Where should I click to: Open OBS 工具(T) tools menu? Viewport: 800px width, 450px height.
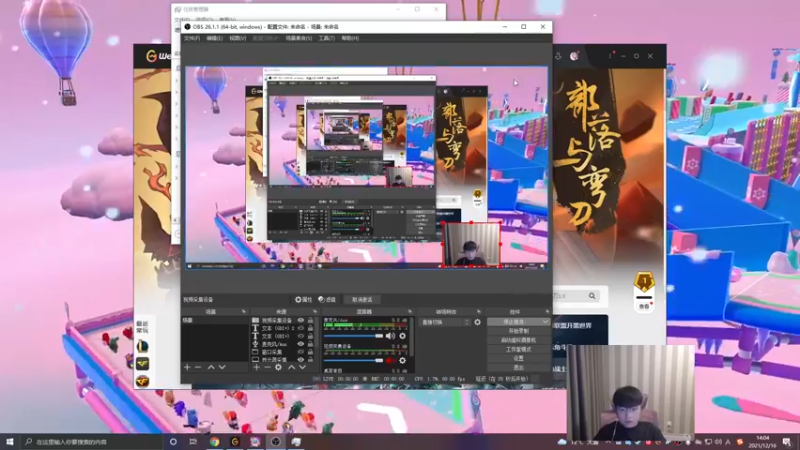click(327, 38)
